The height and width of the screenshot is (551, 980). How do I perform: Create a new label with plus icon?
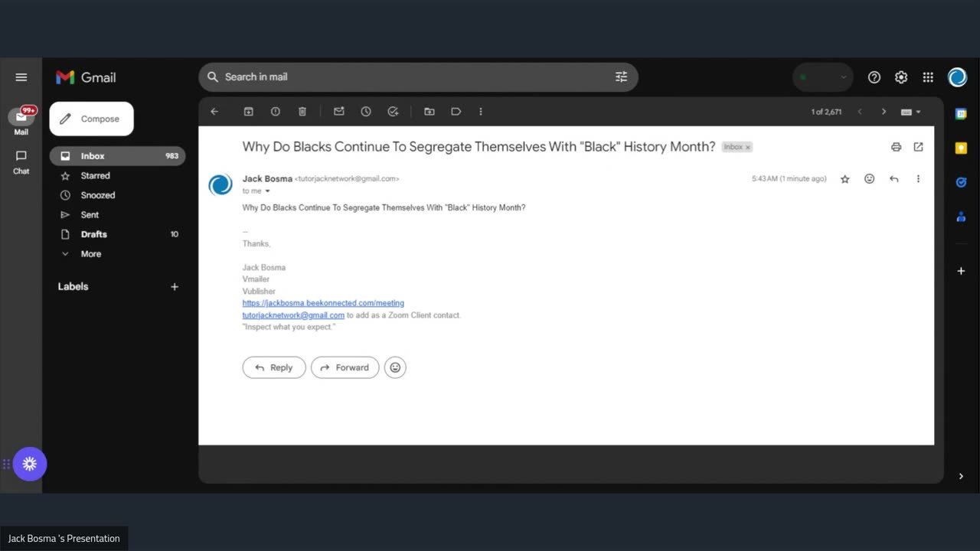coord(175,286)
